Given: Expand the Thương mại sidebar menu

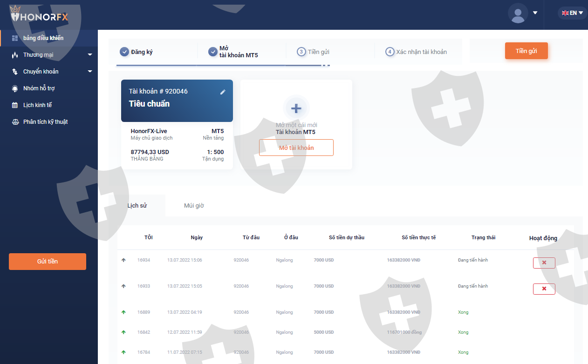Looking at the screenshot, I should (x=89, y=55).
